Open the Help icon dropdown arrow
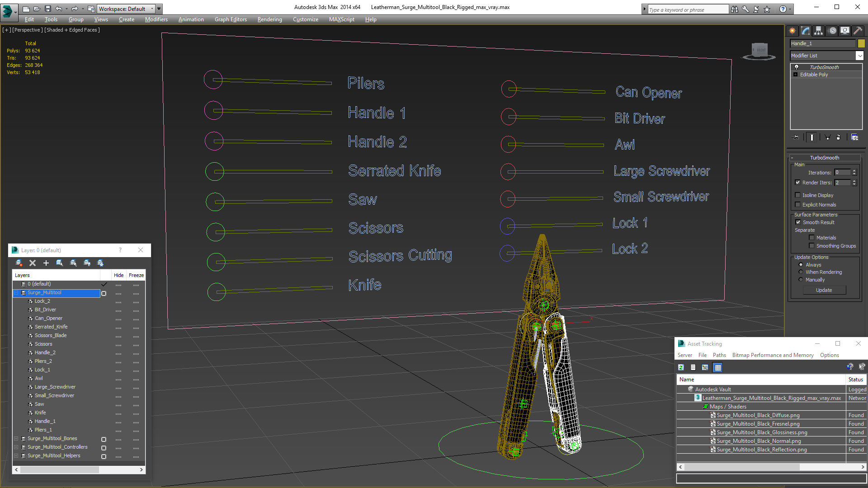Screen dimensions: 868x488 coord(790,9)
